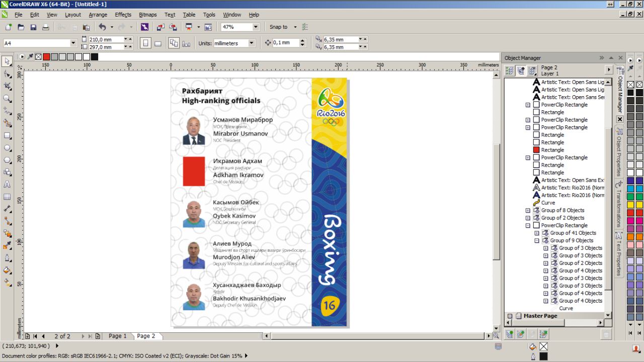This screenshot has width=644, height=362.
Task: Expand the Group of 2 Objects under Curve
Action: point(528,218)
